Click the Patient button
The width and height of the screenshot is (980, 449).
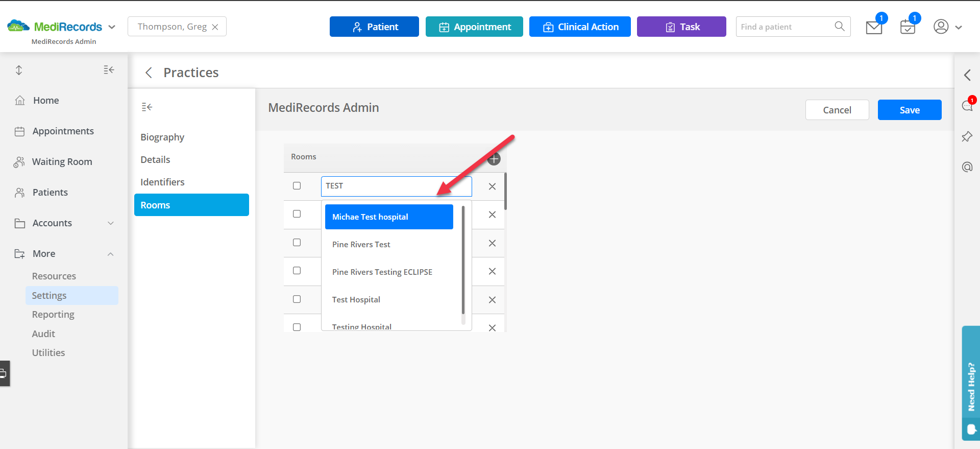click(x=374, y=27)
